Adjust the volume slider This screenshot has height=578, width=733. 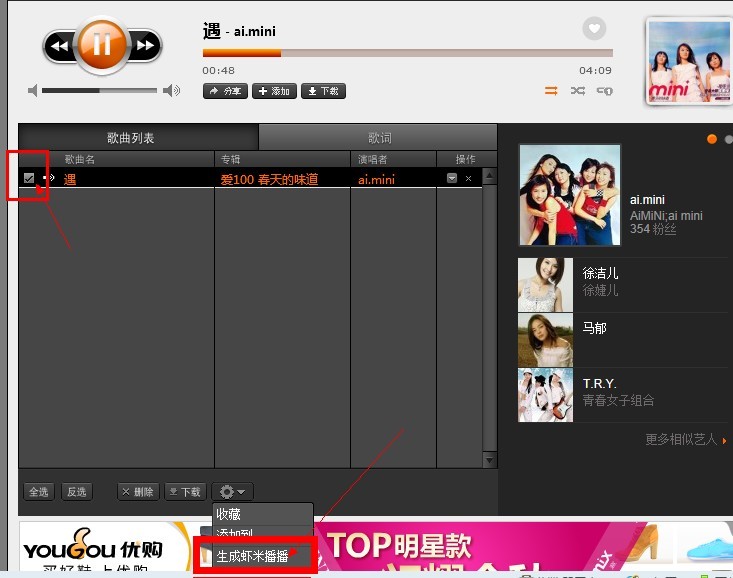[x=99, y=91]
